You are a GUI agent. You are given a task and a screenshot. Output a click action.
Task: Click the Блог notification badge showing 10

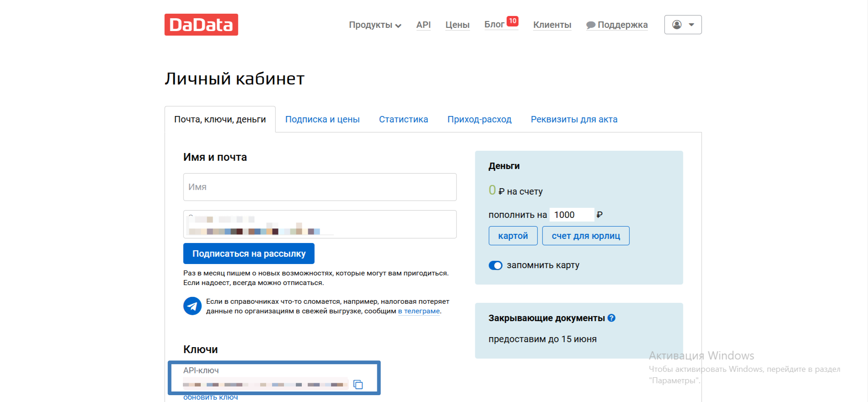[513, 21]
